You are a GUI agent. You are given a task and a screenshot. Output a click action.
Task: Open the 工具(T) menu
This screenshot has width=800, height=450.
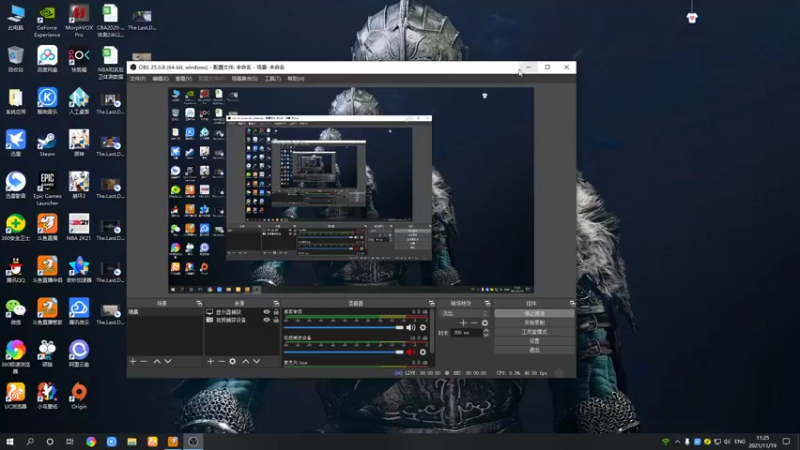(272, 79)
